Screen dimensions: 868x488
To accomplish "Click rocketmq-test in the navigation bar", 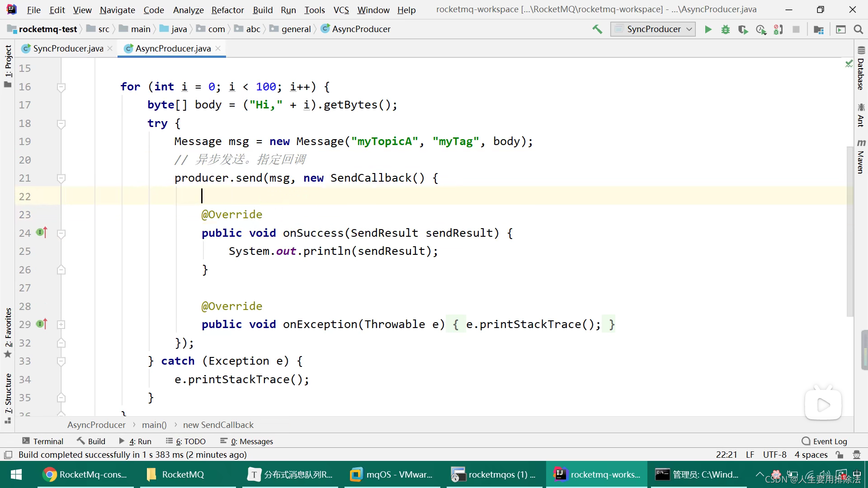I will [42, 29].
